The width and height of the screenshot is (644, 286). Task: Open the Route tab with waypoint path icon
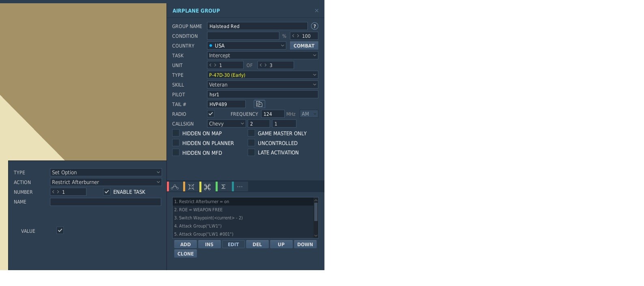point(175,187)
